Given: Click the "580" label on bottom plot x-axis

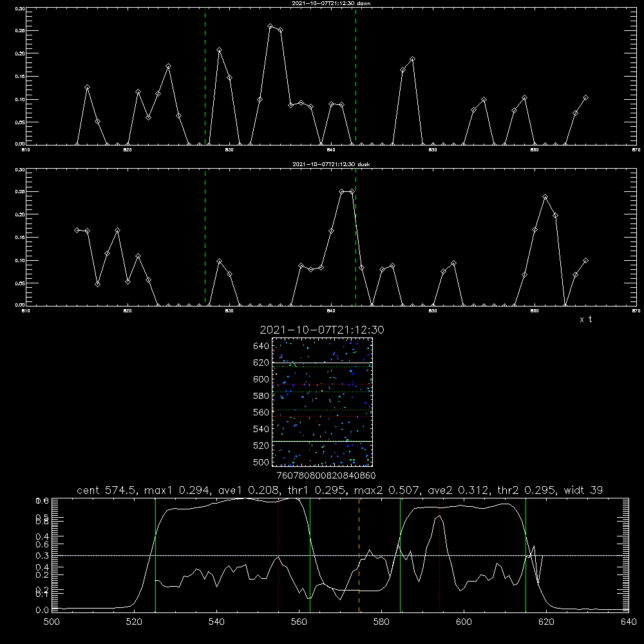Looking at the screenshot, I should (381, 622).
